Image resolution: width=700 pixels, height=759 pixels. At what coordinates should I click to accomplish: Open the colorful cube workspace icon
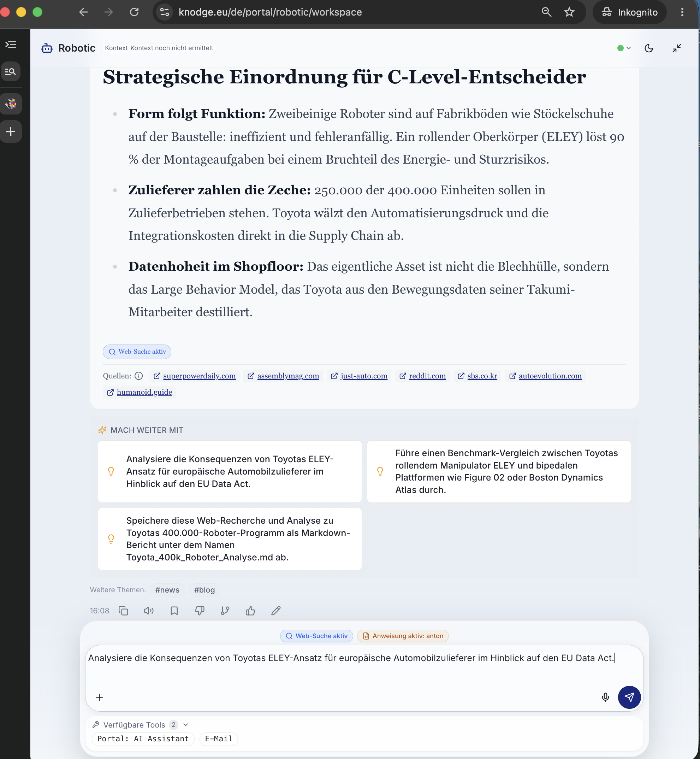tap(11, 104)
